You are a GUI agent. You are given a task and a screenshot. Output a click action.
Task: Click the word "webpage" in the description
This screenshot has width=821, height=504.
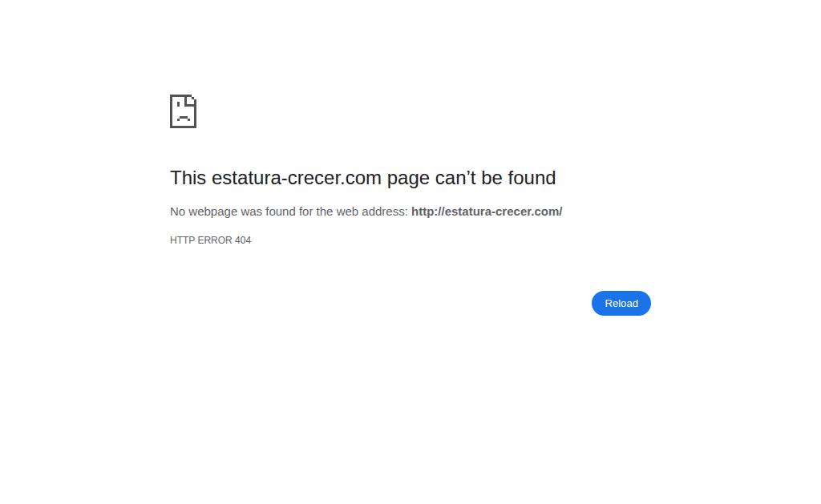213,212
